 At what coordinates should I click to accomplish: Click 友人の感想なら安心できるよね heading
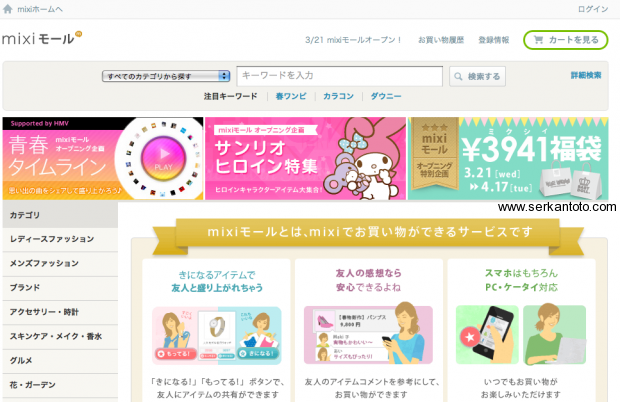coord(369,280)
